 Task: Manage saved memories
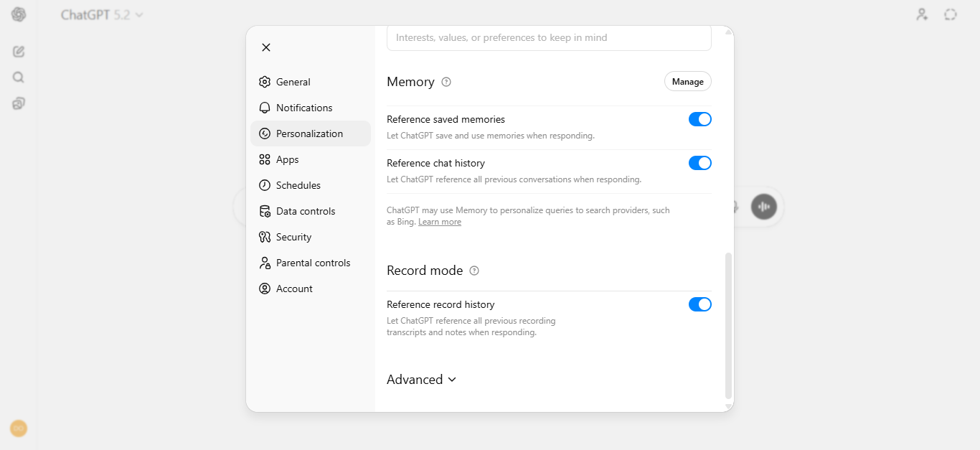pos(688,82)
